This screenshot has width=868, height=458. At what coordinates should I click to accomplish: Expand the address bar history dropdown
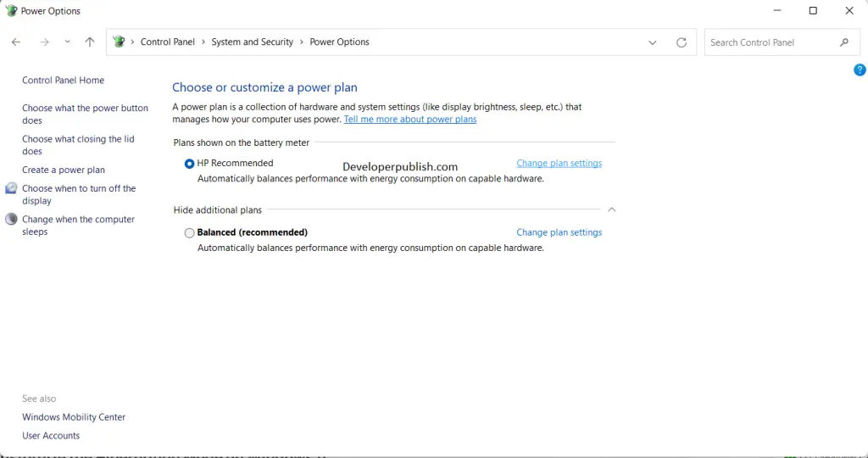[652, 42]
